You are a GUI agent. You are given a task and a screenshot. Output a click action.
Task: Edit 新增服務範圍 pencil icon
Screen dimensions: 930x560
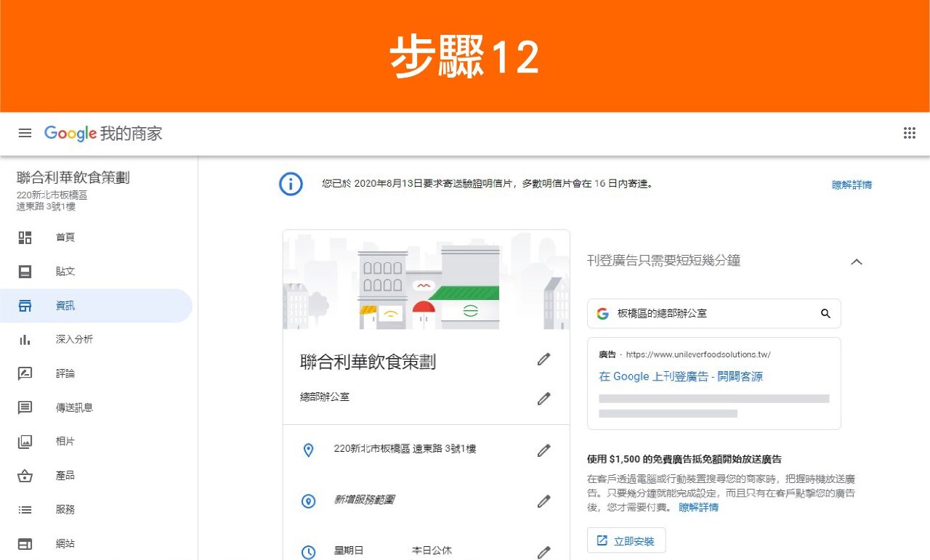tap(543, 501)
